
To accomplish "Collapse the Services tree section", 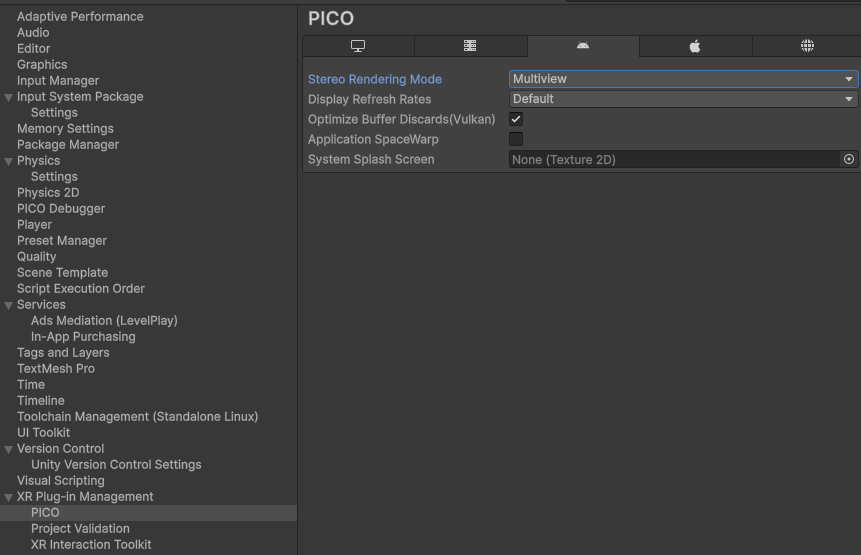I will pyautogui.click(x=8, y=305).
